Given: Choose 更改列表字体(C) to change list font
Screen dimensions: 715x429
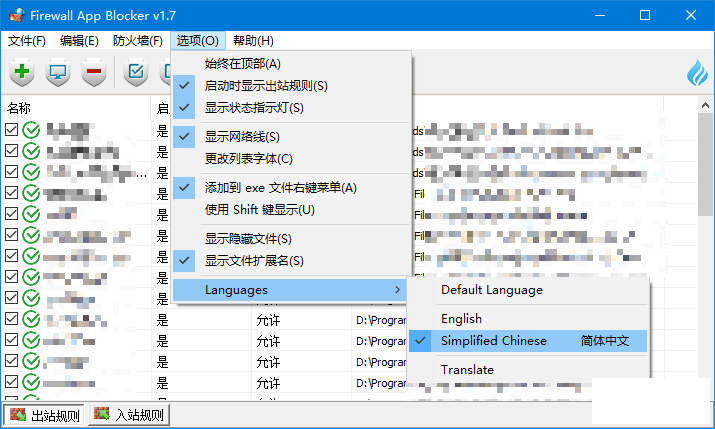Looking at the screenshot, I should click(x=291, y=159).
